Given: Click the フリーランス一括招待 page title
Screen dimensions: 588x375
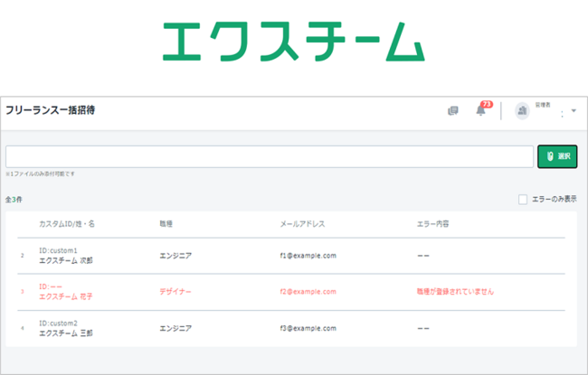Looking at the screenshot, I should coord(51,110).
